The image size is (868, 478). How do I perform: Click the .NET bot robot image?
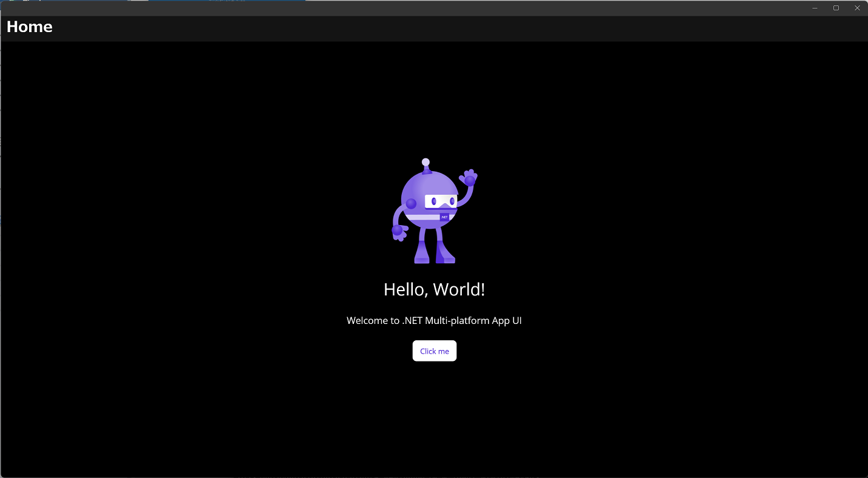(435, 211)
